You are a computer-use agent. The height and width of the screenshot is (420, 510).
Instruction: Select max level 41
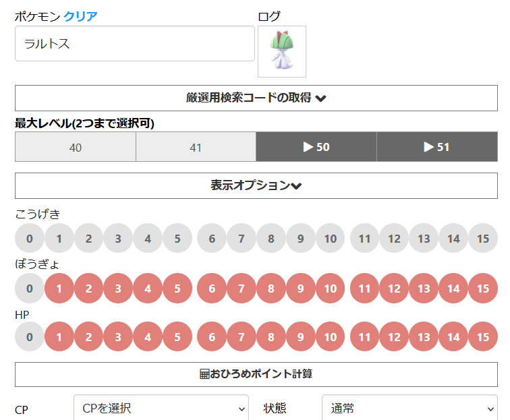click(196, 147)
